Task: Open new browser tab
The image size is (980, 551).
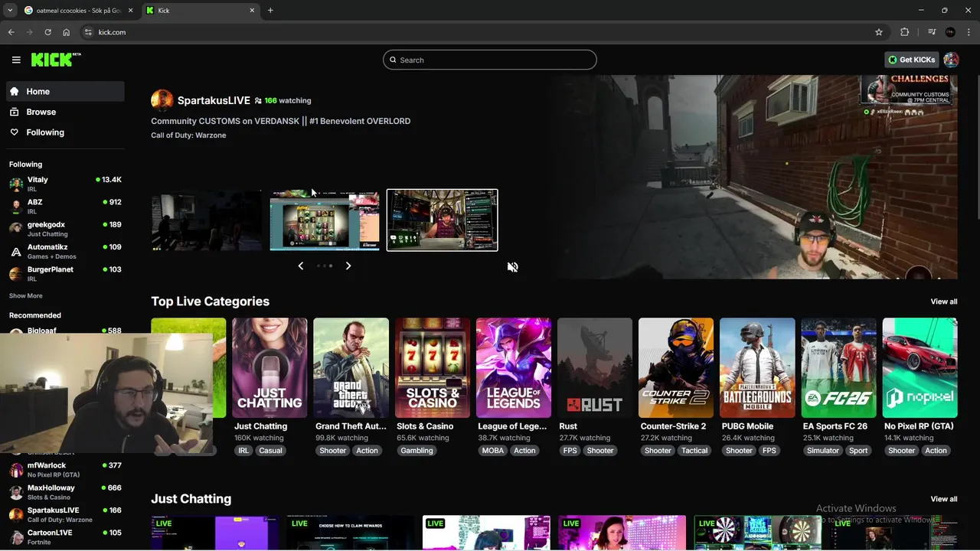Action: 270,10
